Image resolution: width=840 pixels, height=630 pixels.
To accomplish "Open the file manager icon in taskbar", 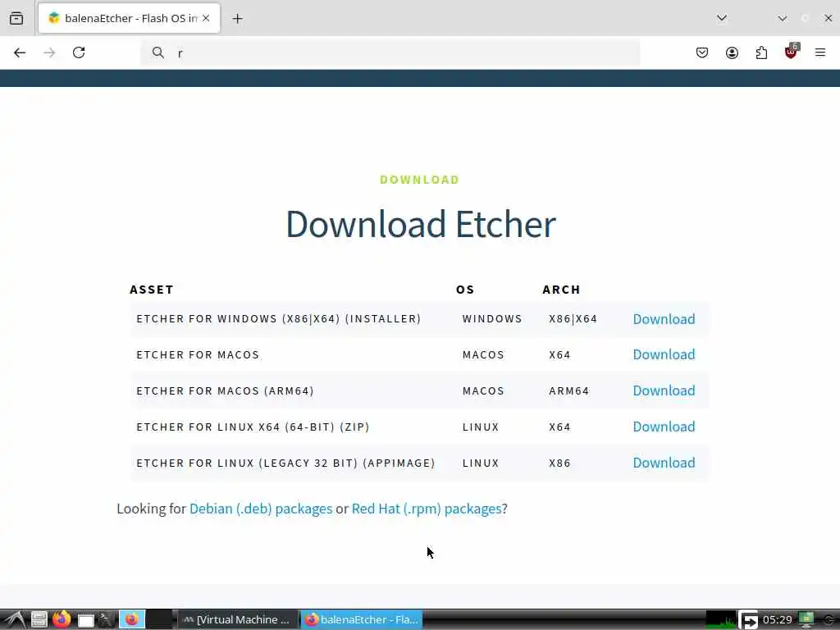I will click(x=39, y=620).
